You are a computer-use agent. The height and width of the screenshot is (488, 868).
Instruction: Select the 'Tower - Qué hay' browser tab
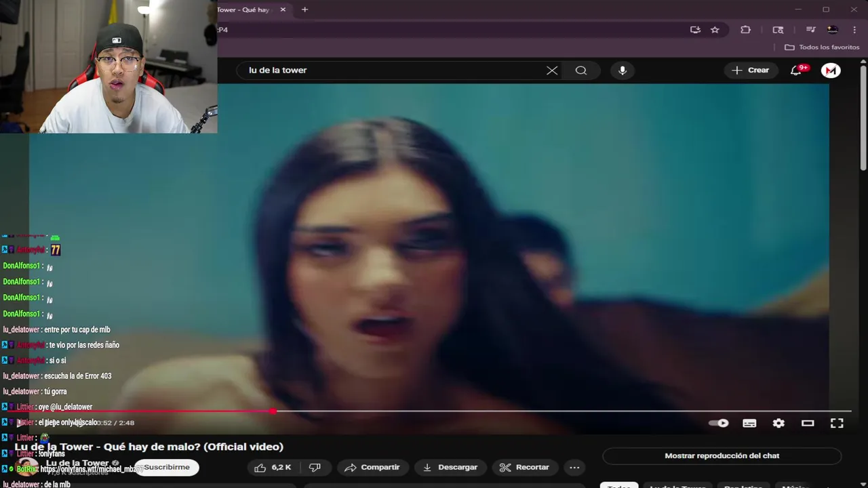(x=250, y=9)
